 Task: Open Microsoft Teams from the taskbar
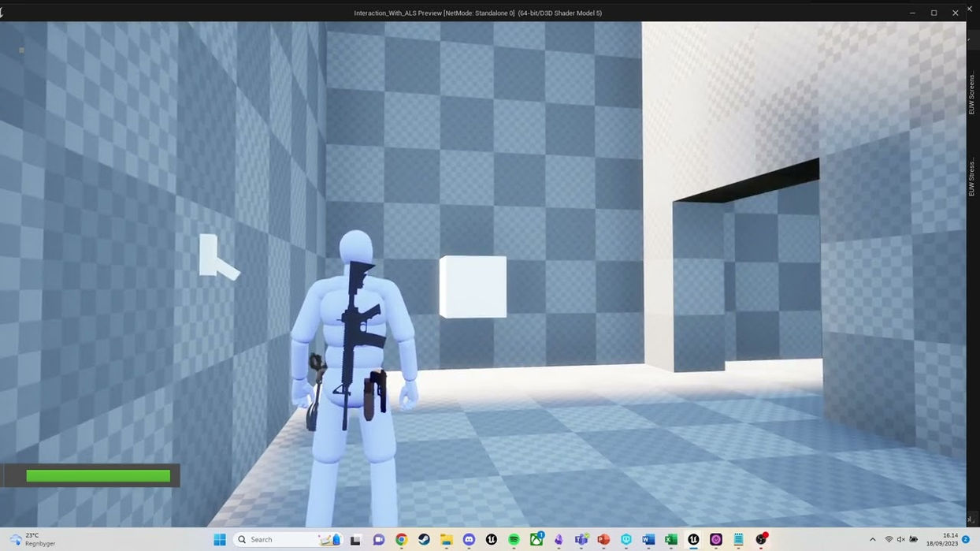click(581, 540)
